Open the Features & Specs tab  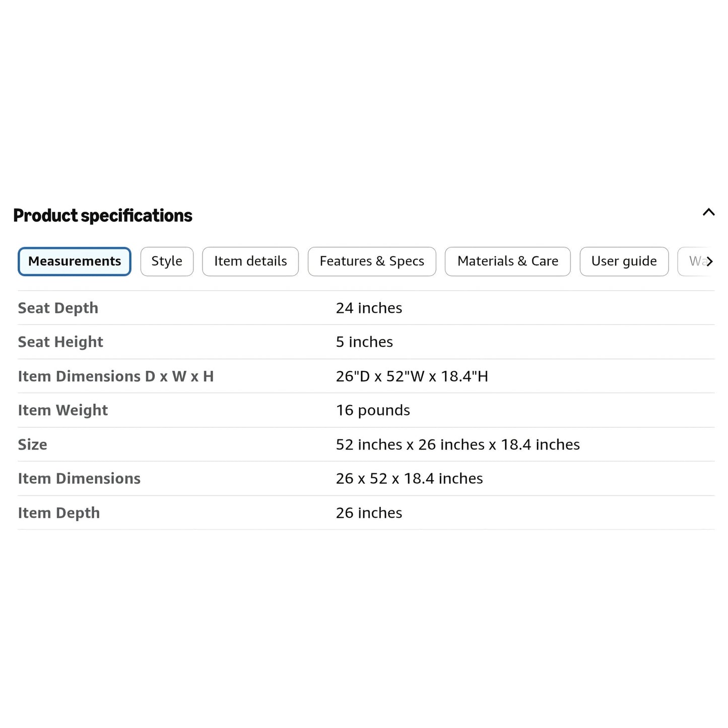click(x=372, y=261)
